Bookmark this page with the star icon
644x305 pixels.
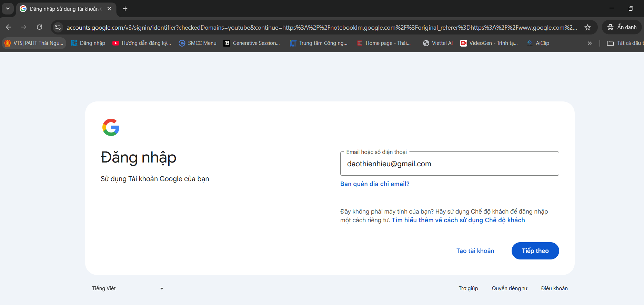(x=587, y=27)
